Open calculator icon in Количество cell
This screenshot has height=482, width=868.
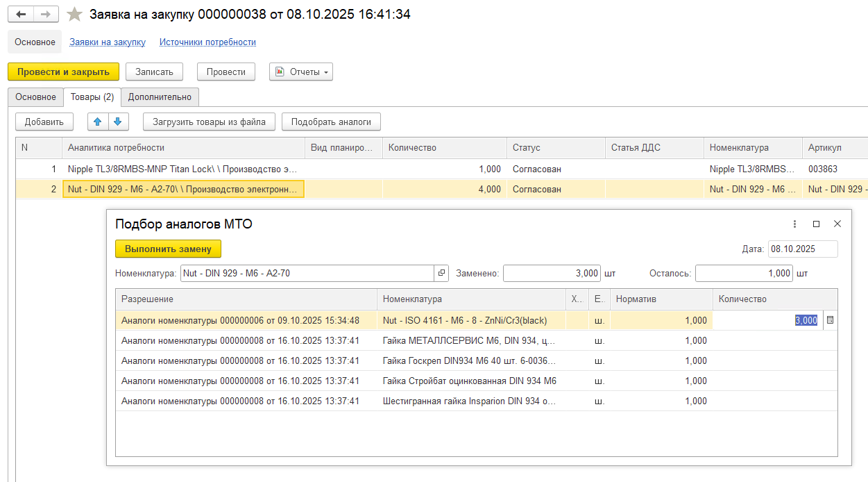click(x=830, y=320)
